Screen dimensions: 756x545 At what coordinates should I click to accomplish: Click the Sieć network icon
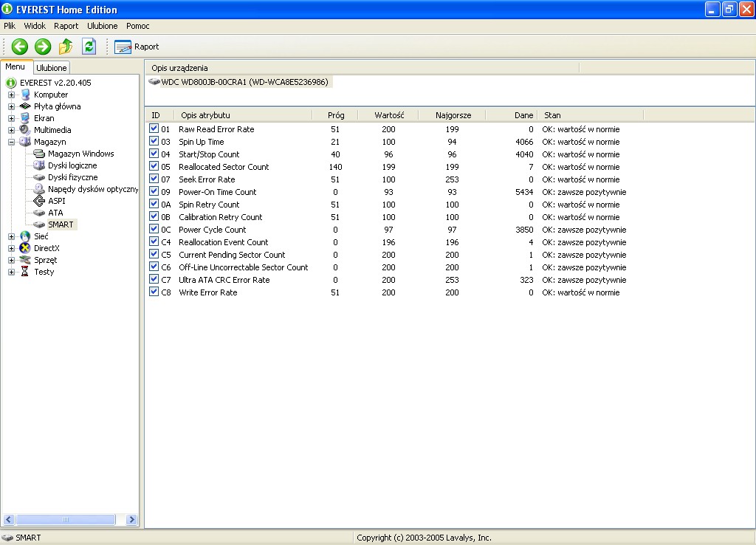point(25,236)
